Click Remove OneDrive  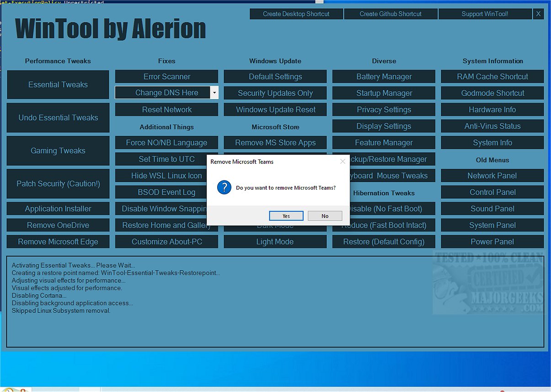point(58,225)
